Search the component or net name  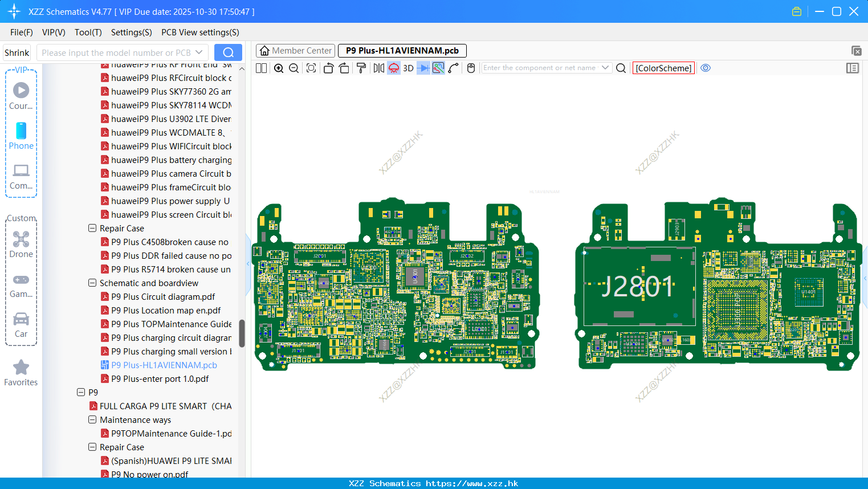coord(621,68)
